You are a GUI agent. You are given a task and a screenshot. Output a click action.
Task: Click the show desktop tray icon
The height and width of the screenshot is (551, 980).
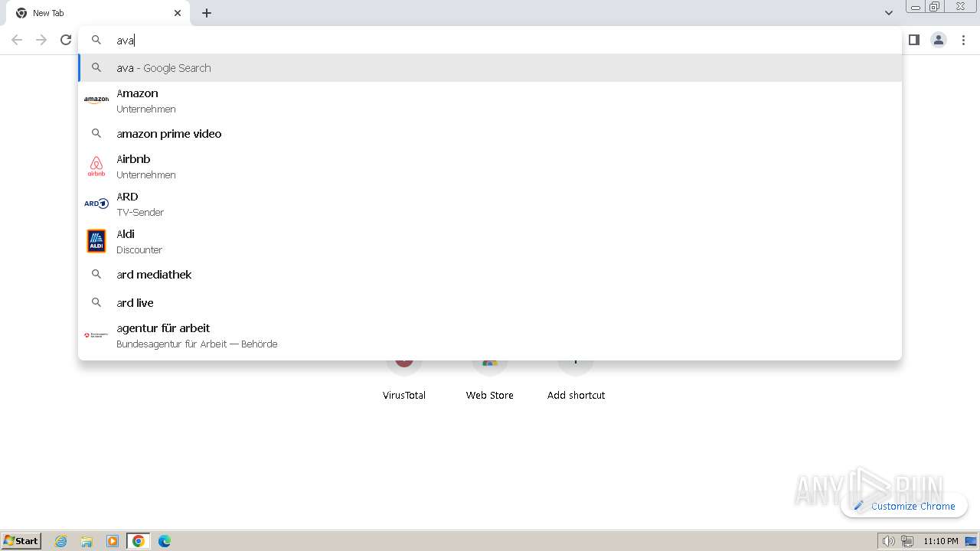pyautogui.click(x=972, y=541)
